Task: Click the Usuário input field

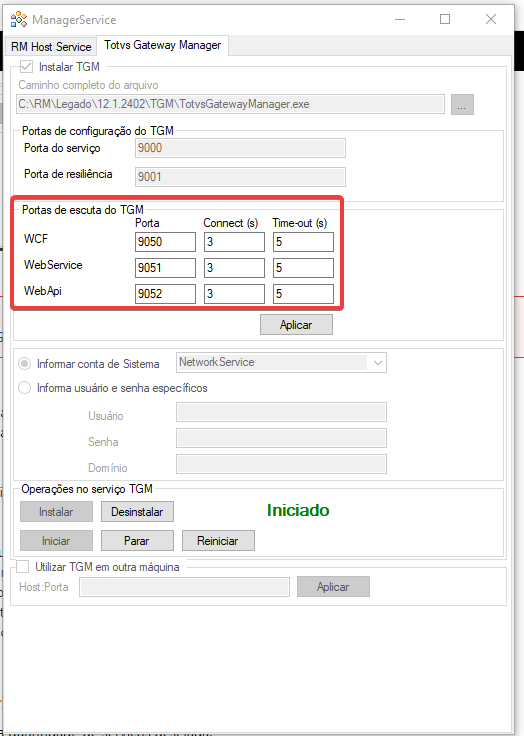Action: point(281,412)
